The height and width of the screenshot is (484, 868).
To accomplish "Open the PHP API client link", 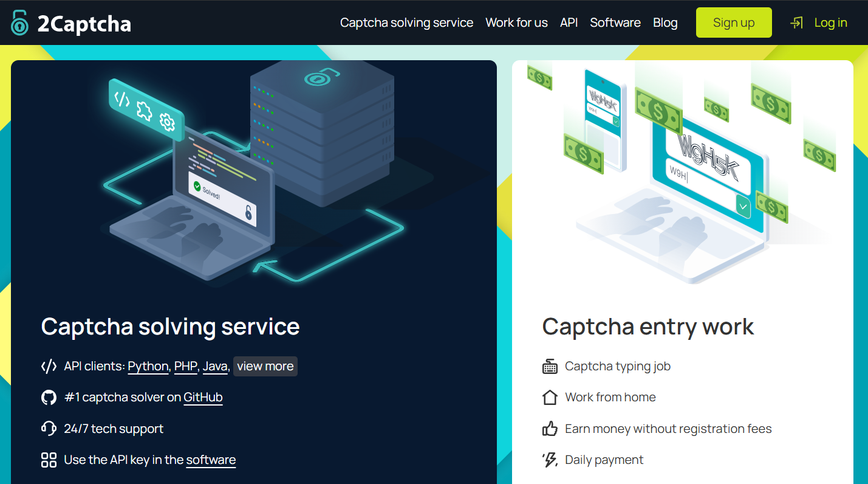I will pos(185,366).
